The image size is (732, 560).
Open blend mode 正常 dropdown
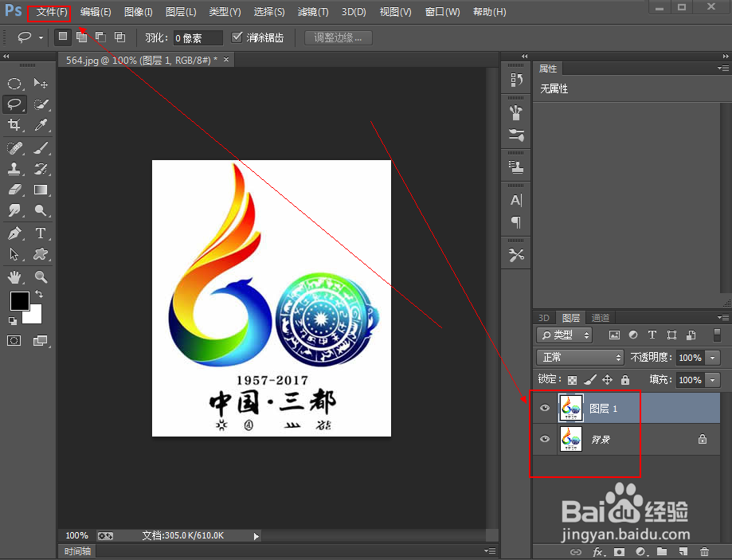click(581, 358)
